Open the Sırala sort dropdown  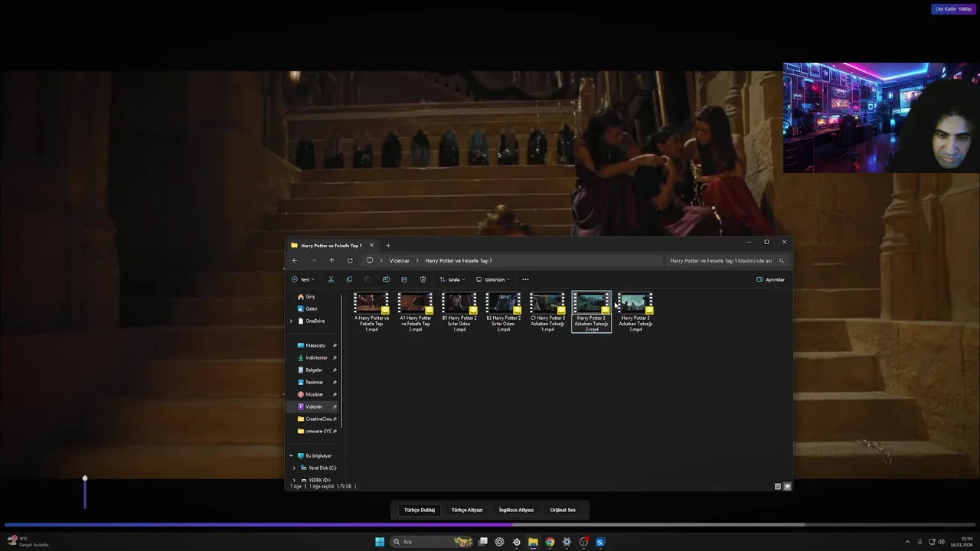pos(452,279)
